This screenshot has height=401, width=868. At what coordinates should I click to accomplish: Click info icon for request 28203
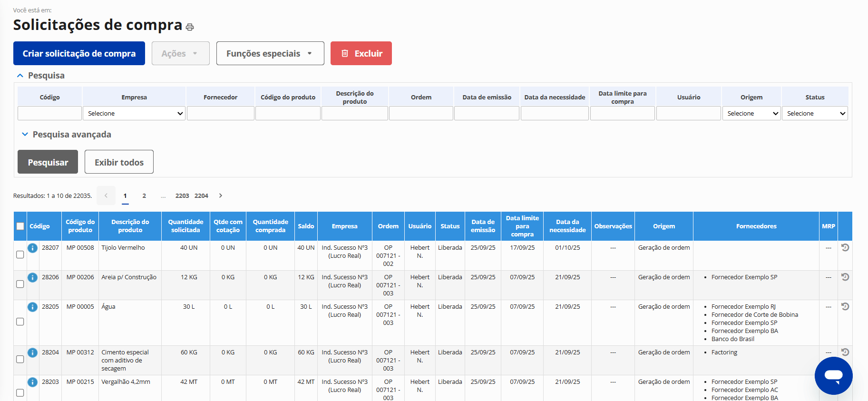32,382
